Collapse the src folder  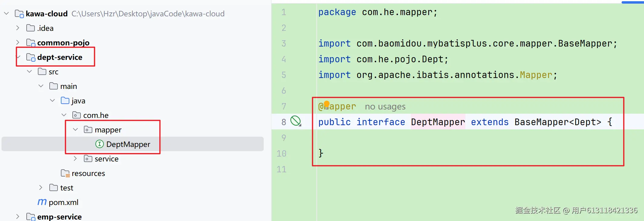pyautogui.click(x=29, y=72)
